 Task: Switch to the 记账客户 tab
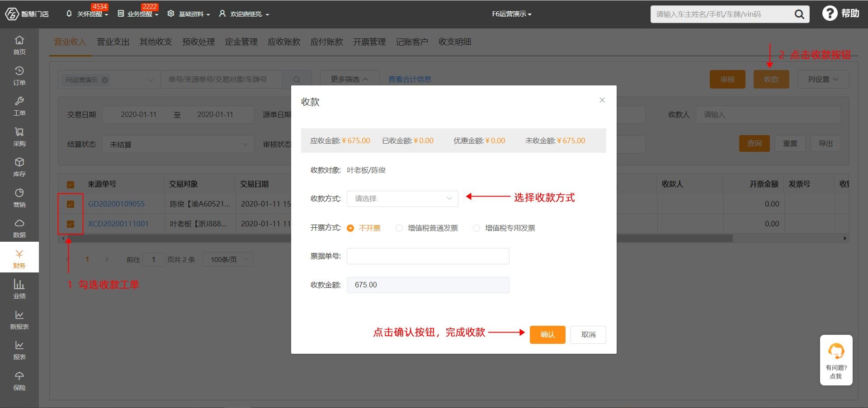(412, 42)
